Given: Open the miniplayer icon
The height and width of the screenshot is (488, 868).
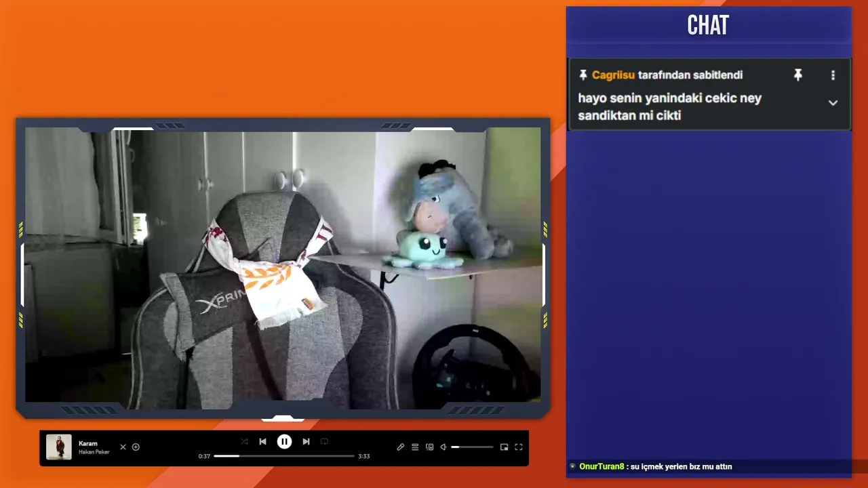Looking at the screenshot, I should 504,447.
